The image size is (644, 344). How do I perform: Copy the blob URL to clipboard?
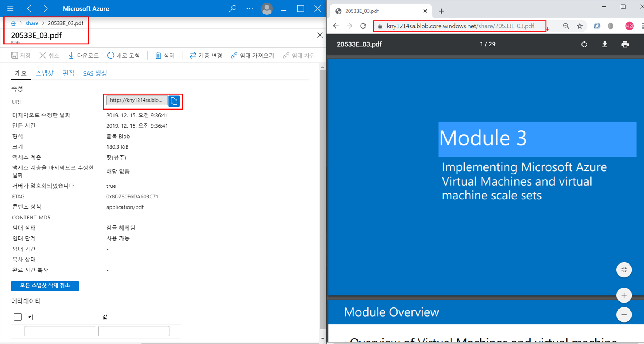pos(174,101)
